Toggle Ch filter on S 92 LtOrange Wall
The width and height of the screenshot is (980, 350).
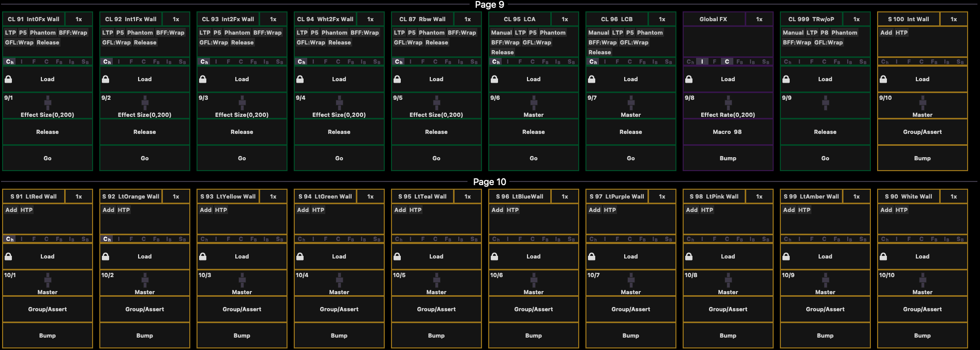(107, 239)
